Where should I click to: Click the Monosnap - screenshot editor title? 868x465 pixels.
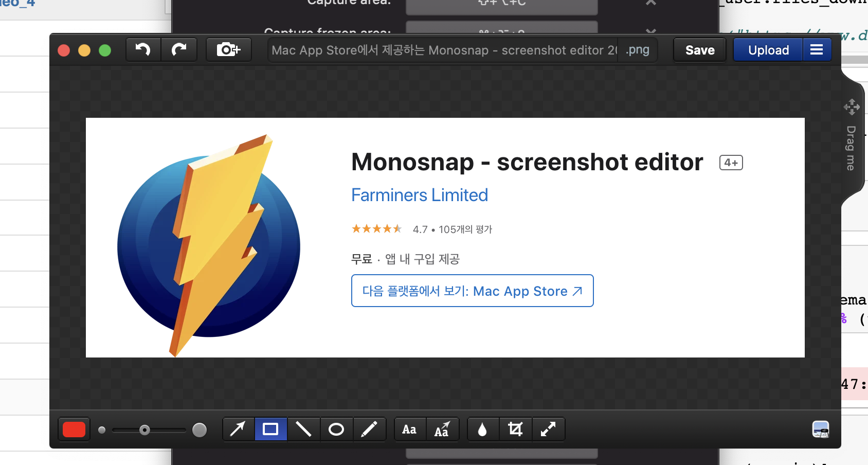coord(527,162)
